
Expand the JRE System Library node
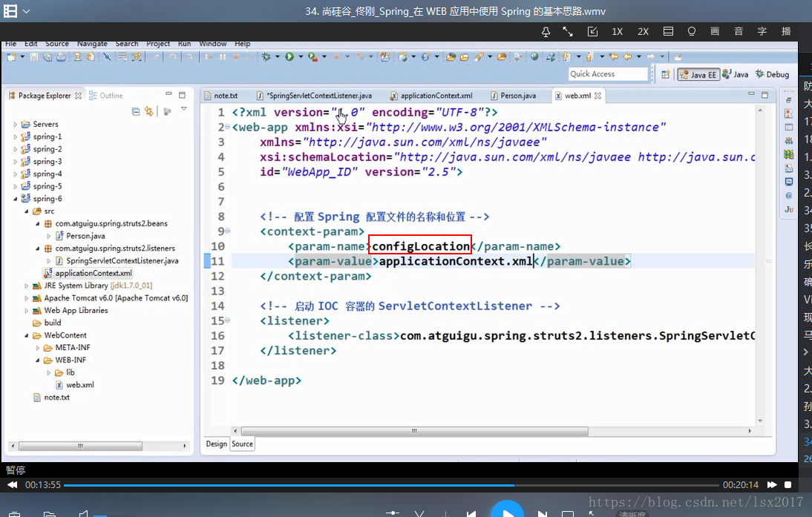point(27,286)
